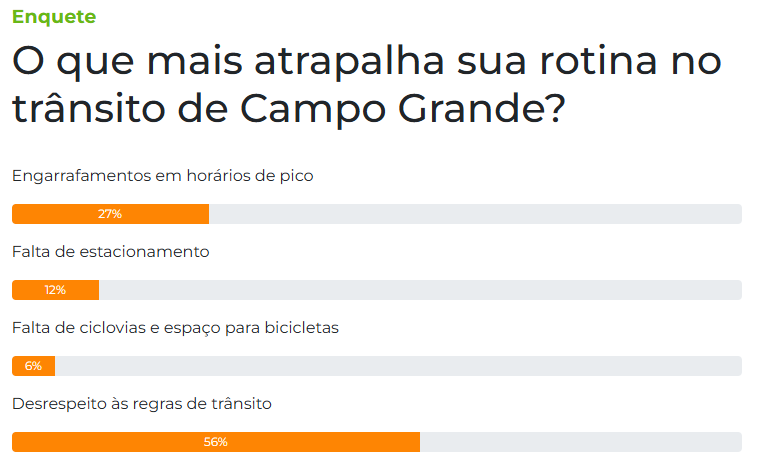
Task: Select Falta de ciclovias e espaço para bicicletas
Action: (x=175, y=328)
